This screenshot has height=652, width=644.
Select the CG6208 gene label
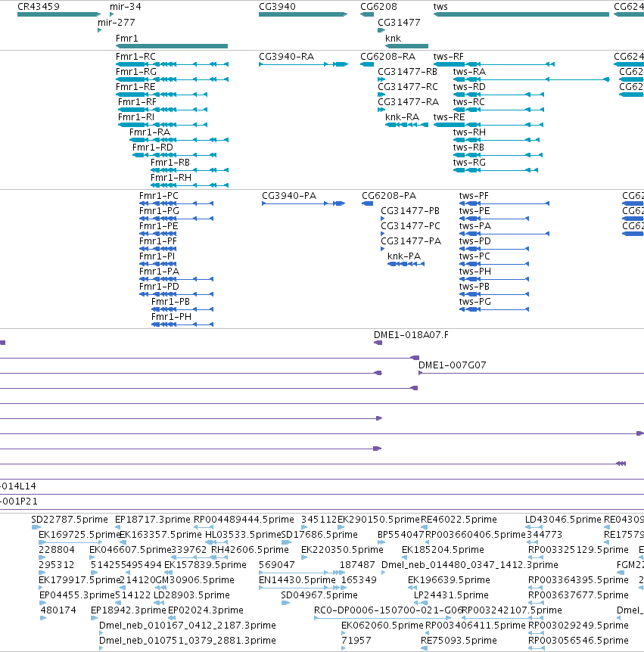pyautogui.click(x=378, y=7)
